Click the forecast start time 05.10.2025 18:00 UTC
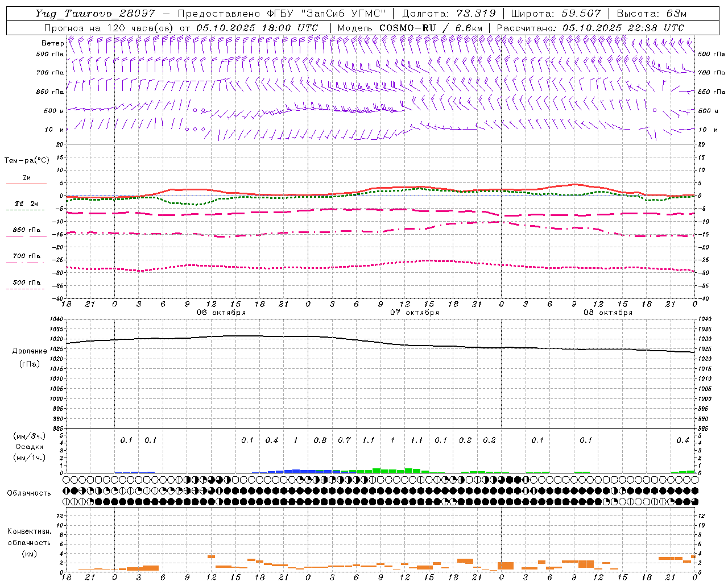The width and height of the screenshot is (728, 582). (x=257, y=28)
